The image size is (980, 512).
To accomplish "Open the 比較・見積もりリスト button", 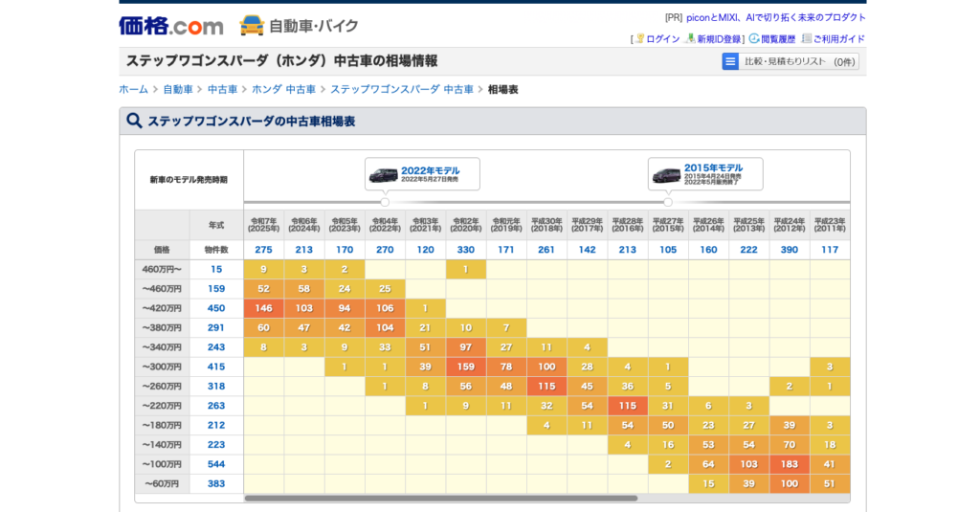I will 790,61.
